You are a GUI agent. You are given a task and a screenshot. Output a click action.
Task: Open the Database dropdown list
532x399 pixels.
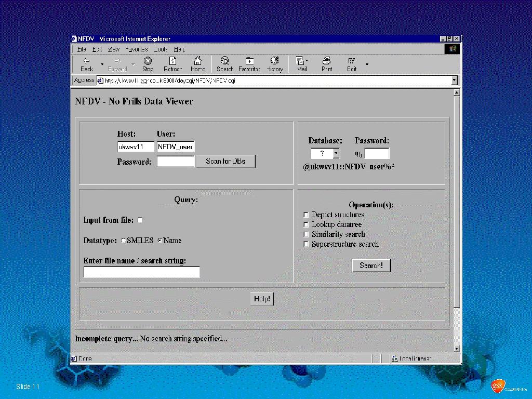tap(325, 153)
